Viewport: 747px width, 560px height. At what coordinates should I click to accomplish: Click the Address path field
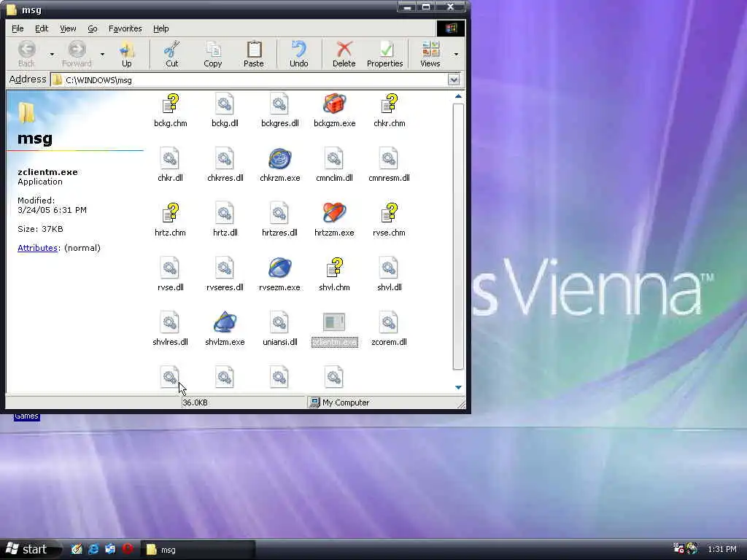click(x=249, y=79)
